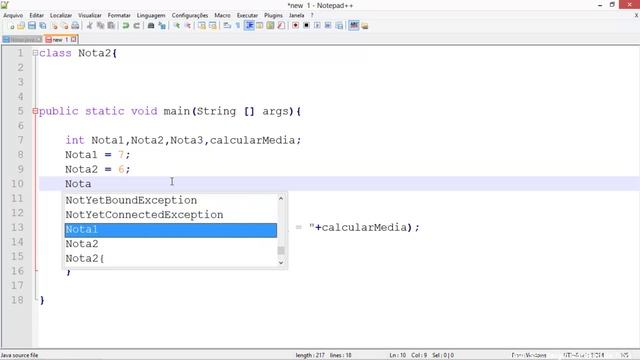Click the Cut scissors icon
The image size is (640, 360).
point(89,26)
